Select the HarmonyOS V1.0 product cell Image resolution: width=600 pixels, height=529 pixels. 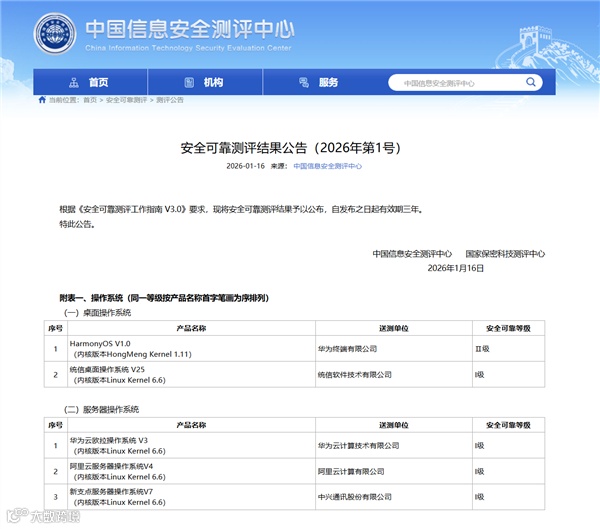tap(191, 349)
